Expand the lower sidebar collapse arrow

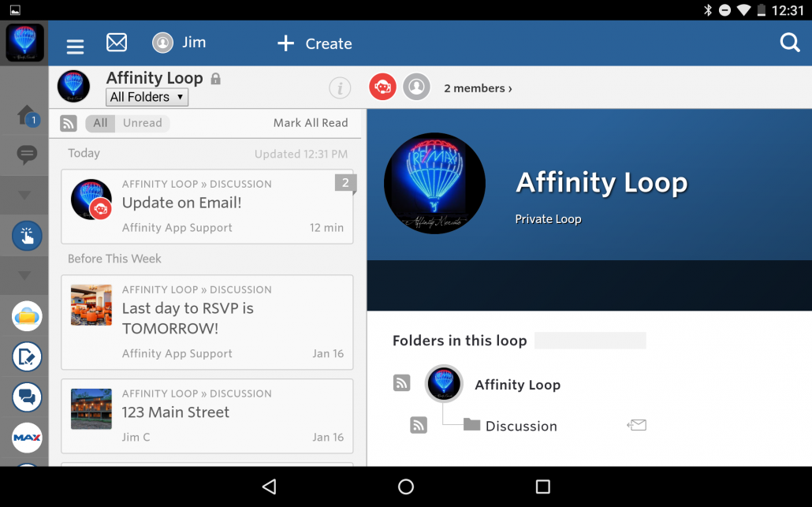[24, 275]
